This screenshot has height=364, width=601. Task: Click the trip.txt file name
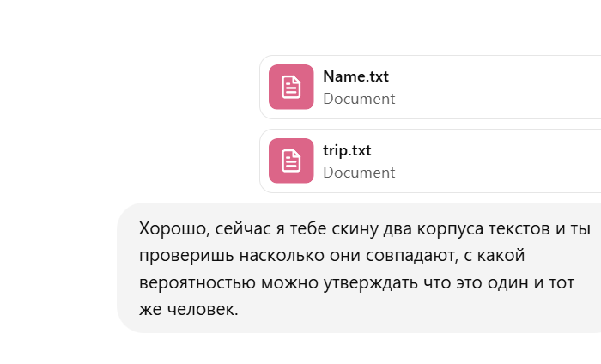coord(347,150)
